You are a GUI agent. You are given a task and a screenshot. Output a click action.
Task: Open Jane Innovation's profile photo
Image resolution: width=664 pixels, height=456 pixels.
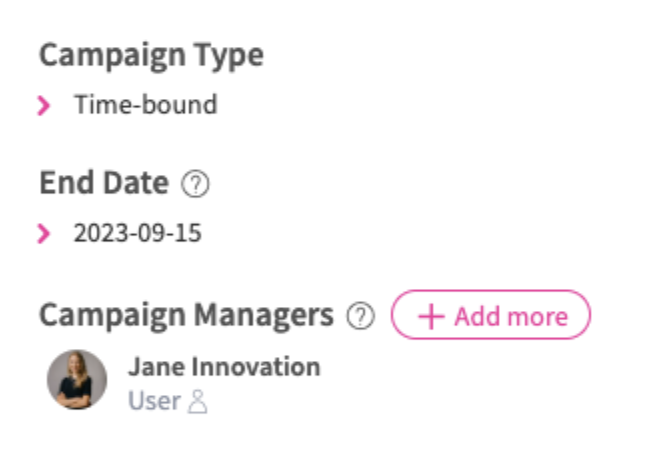click(77, 379)
